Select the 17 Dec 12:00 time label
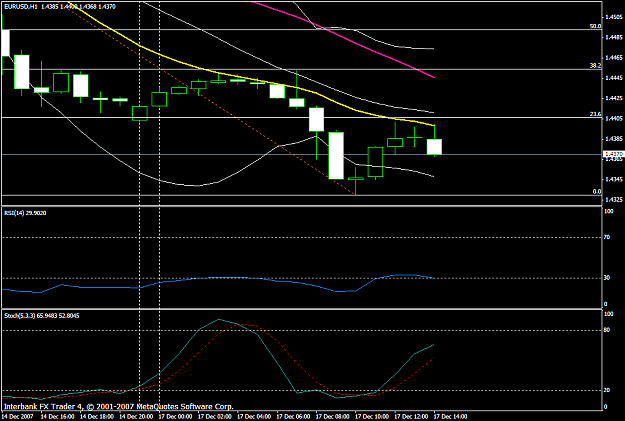Viewport: 625px width, 421px height. (411, 417)
